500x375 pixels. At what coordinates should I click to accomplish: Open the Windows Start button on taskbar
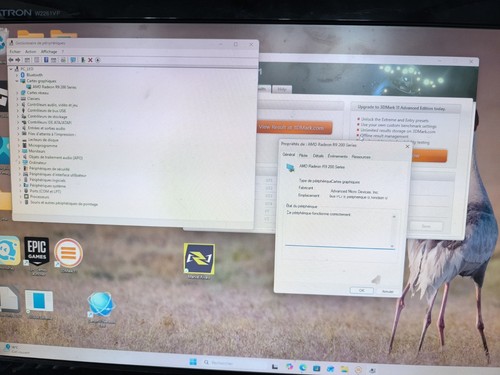(193, 362)
